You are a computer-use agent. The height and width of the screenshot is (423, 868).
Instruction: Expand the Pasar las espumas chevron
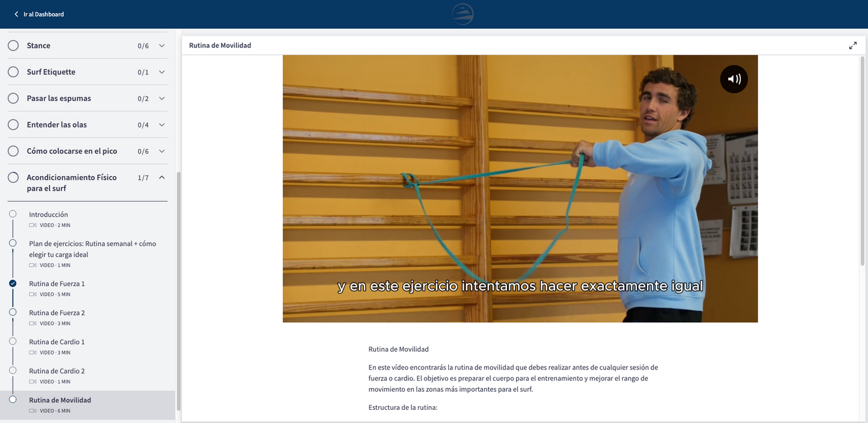coord(162,99)
